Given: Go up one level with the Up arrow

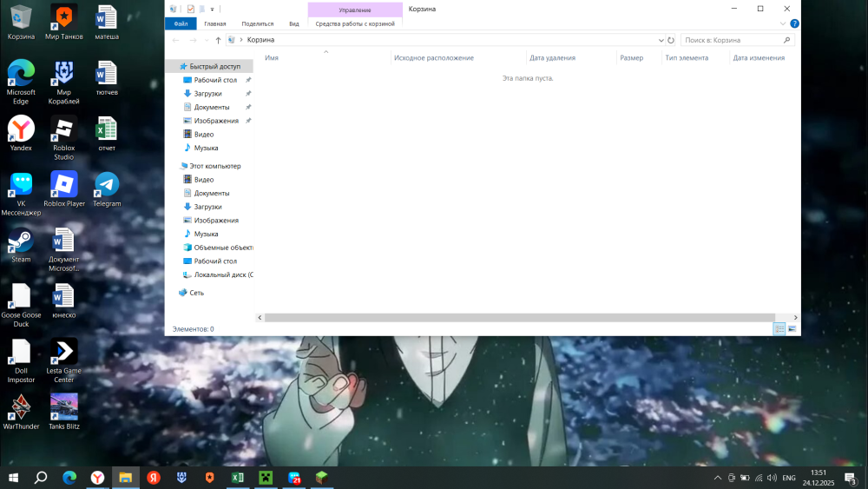Looking at the screenshot, I should (x=218, y=40).
